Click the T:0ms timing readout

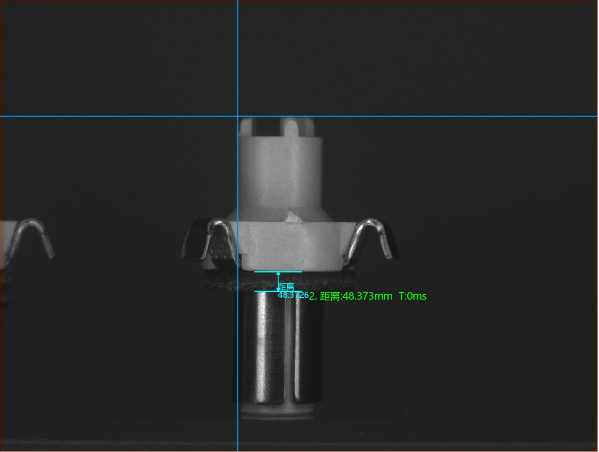(x=413, y=296)
